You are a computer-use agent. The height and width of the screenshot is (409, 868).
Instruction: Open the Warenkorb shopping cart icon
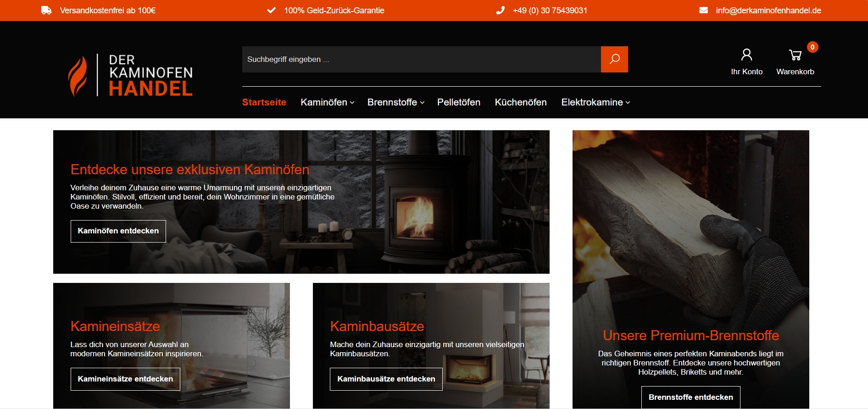(795, 55)
